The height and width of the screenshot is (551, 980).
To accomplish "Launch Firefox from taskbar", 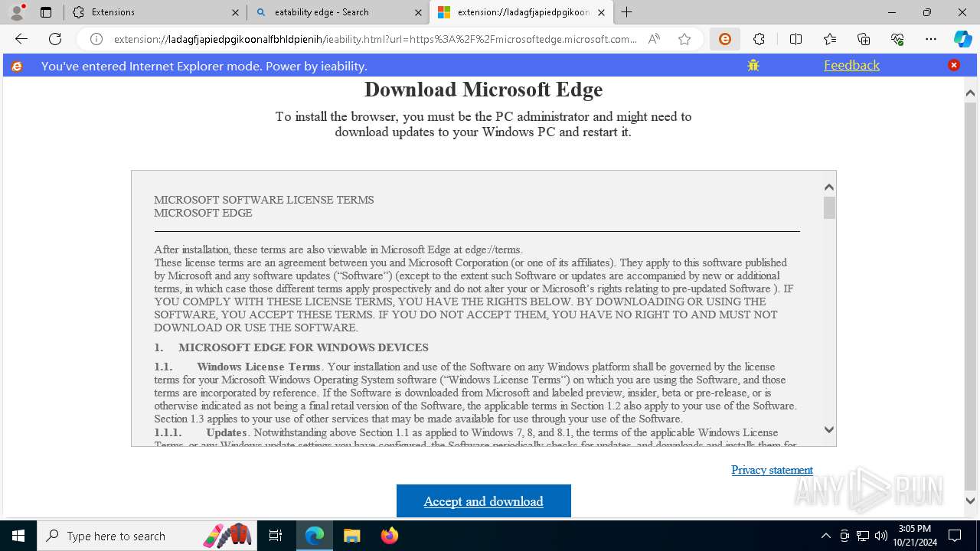I will click(x=389, y=536).
